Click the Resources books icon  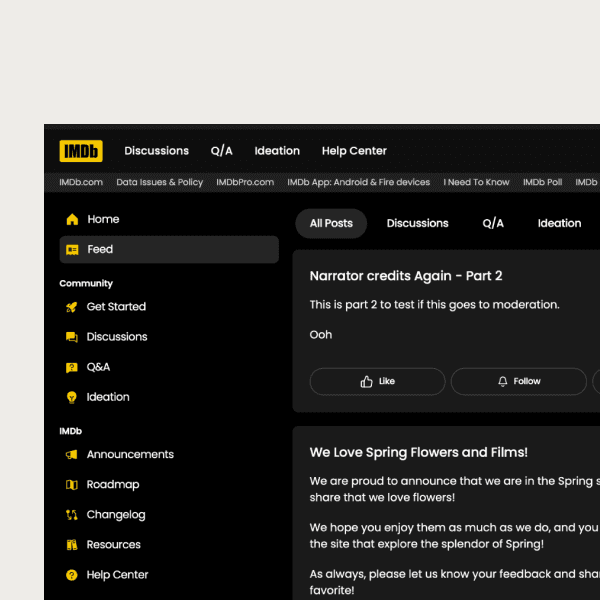click(x=72, y=545)
